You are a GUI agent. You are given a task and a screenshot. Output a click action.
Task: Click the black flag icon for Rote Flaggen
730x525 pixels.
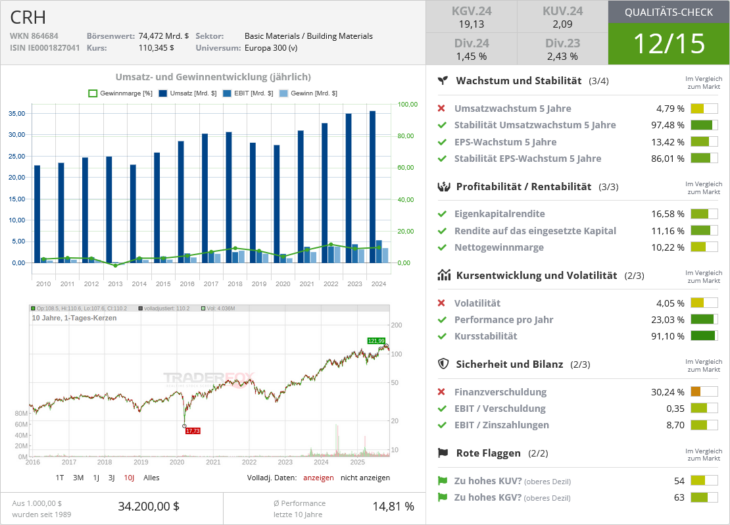coord(442,453)
